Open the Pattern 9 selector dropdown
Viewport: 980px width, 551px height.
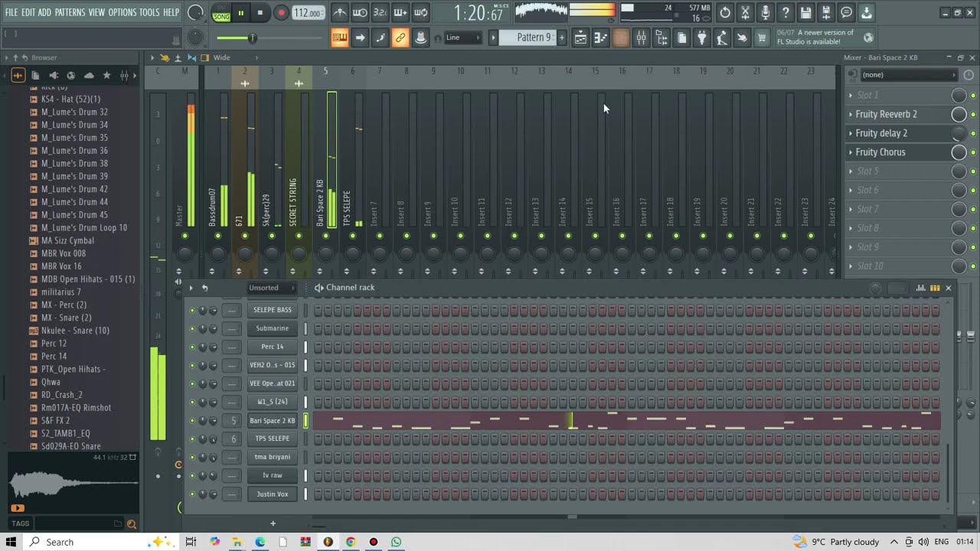pos(528,37)
